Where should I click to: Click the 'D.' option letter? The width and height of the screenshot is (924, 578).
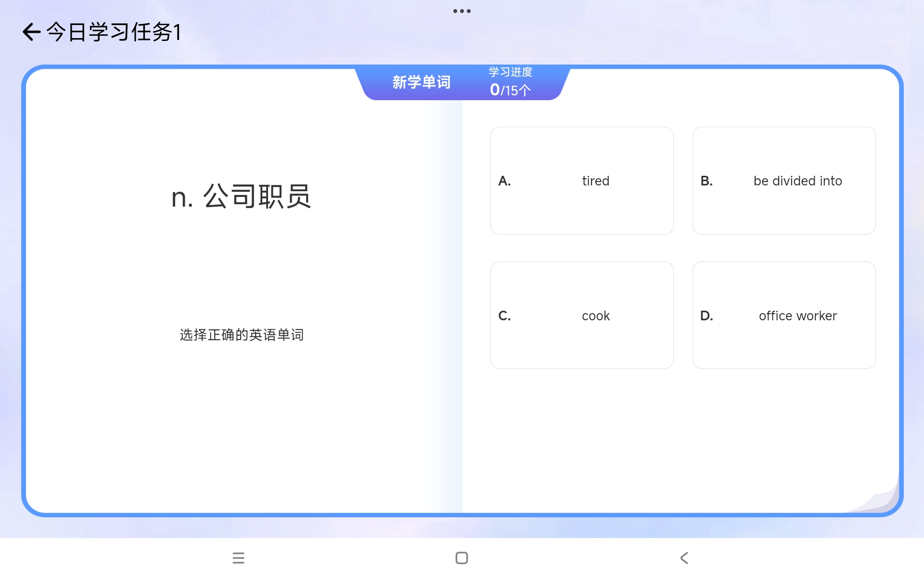click(x=706, y=316)
